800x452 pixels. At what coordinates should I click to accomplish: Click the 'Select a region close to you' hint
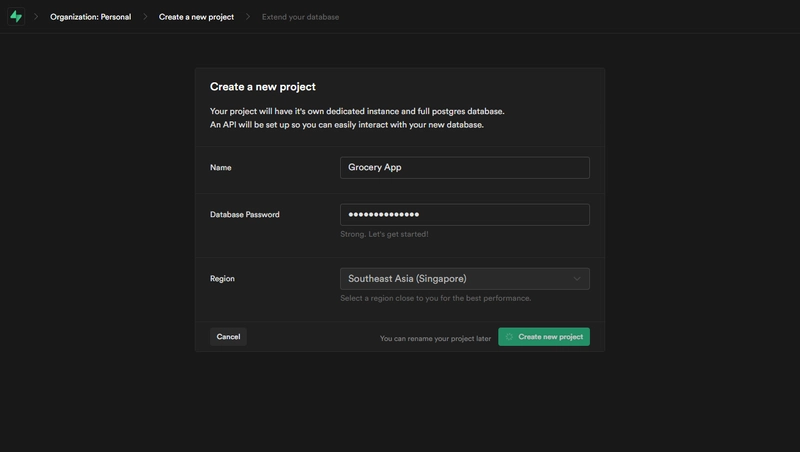click(435, 298)
